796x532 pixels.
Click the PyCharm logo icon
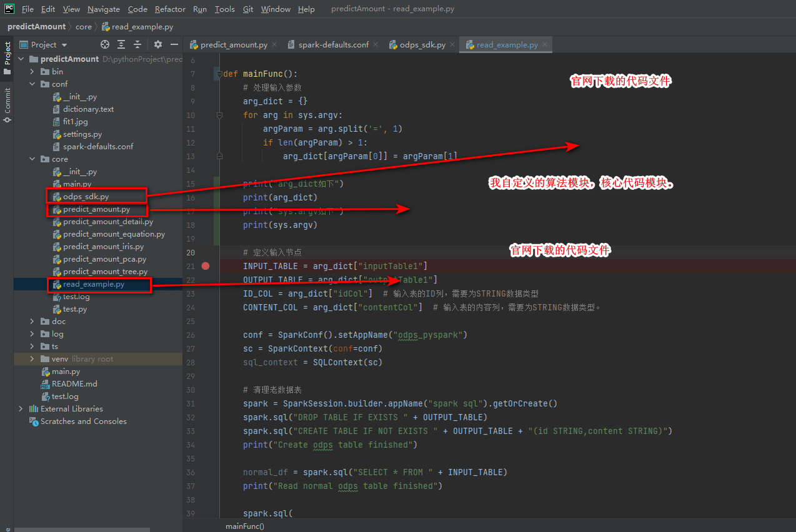[x=9, y=9]
